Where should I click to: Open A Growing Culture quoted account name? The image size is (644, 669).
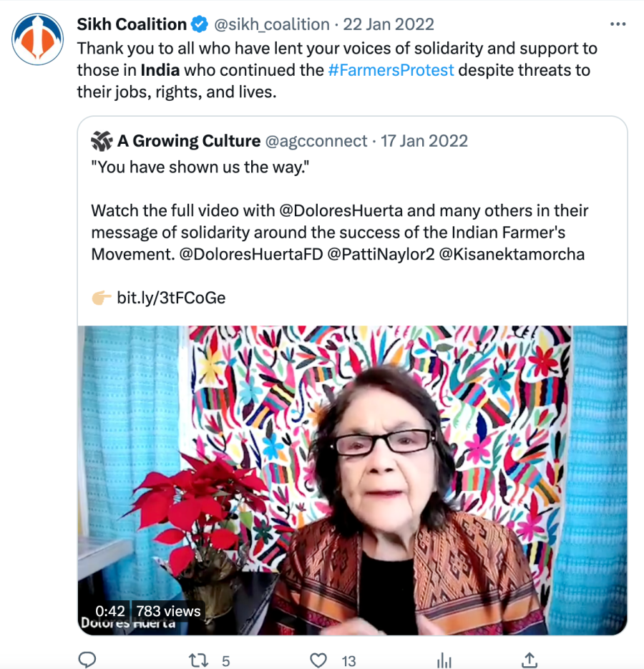coord(189,141)
